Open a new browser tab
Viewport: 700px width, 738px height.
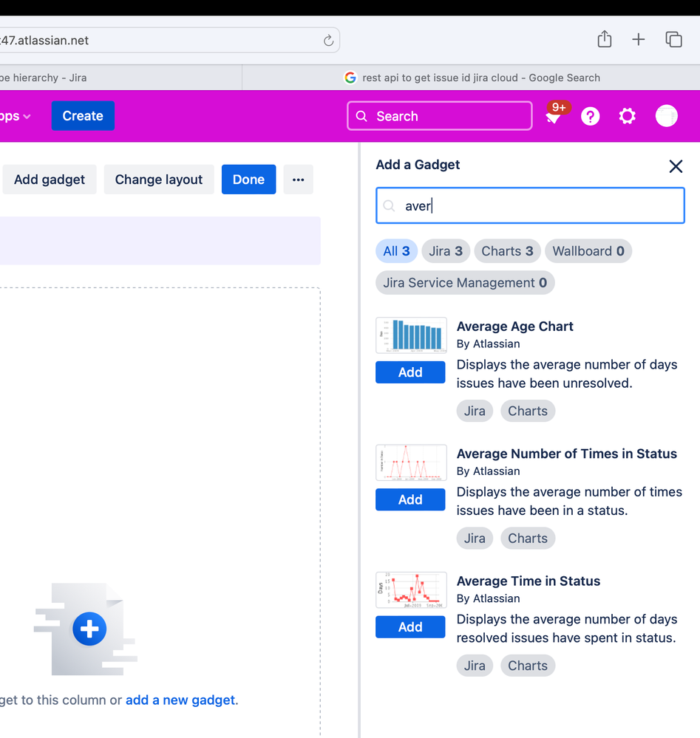[639, 40]
